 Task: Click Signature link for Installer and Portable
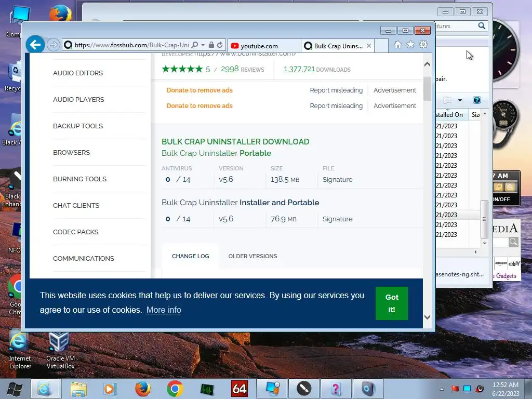(x=337, y=219)
